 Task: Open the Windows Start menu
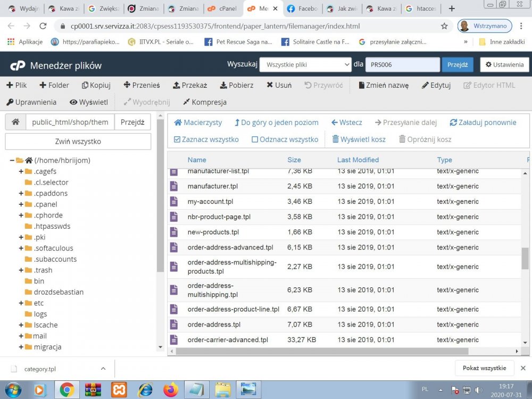pos(13,389)
